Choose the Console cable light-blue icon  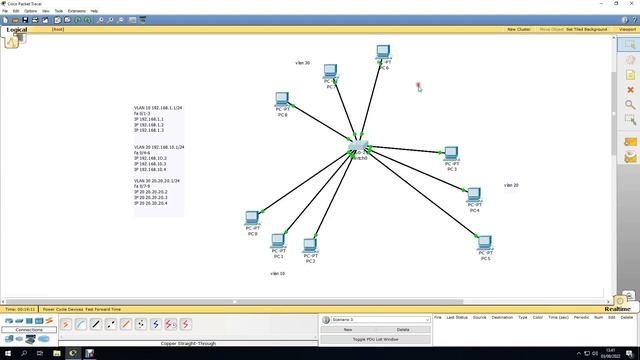(81, 324)
